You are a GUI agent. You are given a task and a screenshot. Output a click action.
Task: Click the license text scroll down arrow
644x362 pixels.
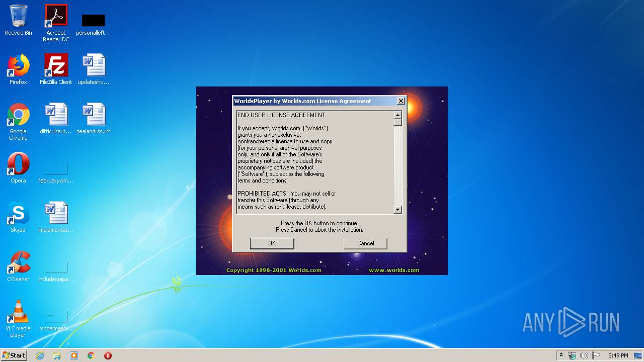[398, 210]
